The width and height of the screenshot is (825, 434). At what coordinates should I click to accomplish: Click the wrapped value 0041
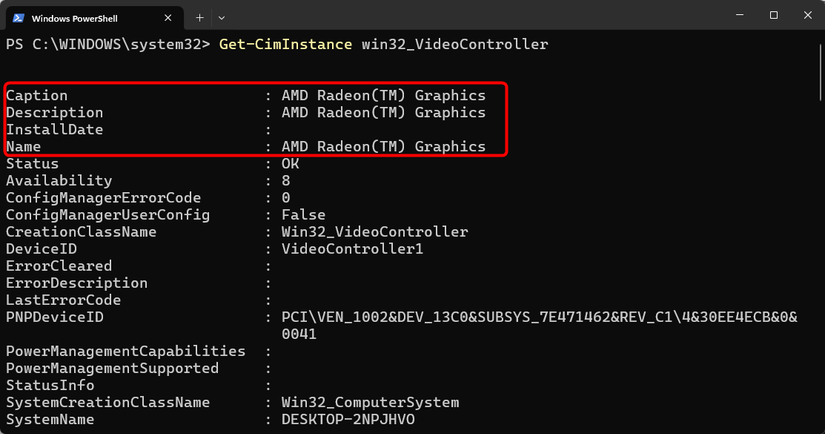299,334
